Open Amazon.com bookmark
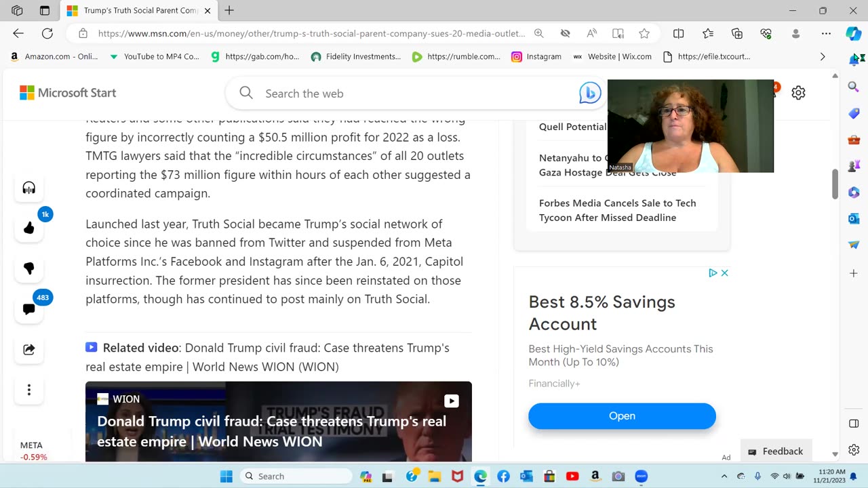The width and height of the screenshot is (868, 488). coord(54,57)
